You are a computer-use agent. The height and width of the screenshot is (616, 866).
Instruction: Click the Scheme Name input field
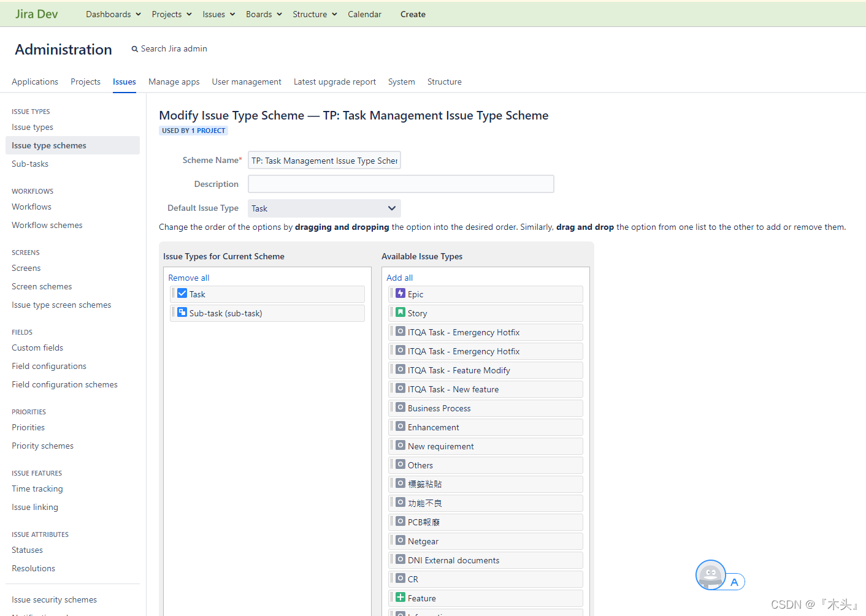point(324,160)
